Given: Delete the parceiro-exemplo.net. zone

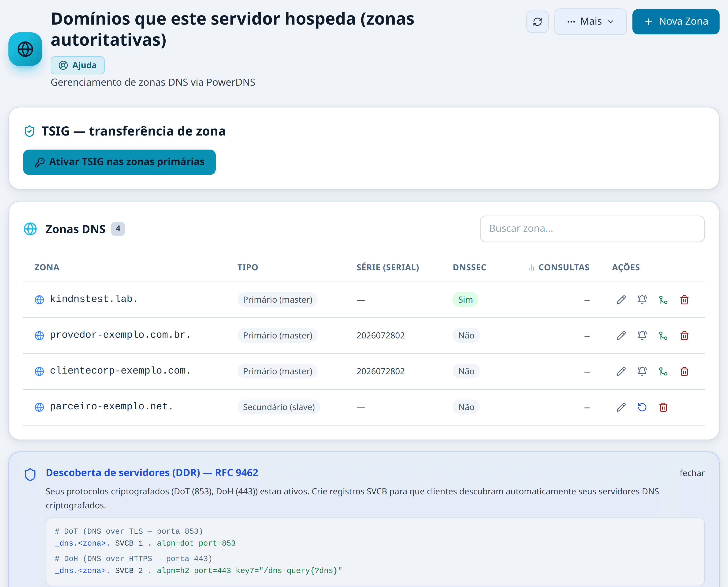Looking at the screenshot, I should [663, 407].
